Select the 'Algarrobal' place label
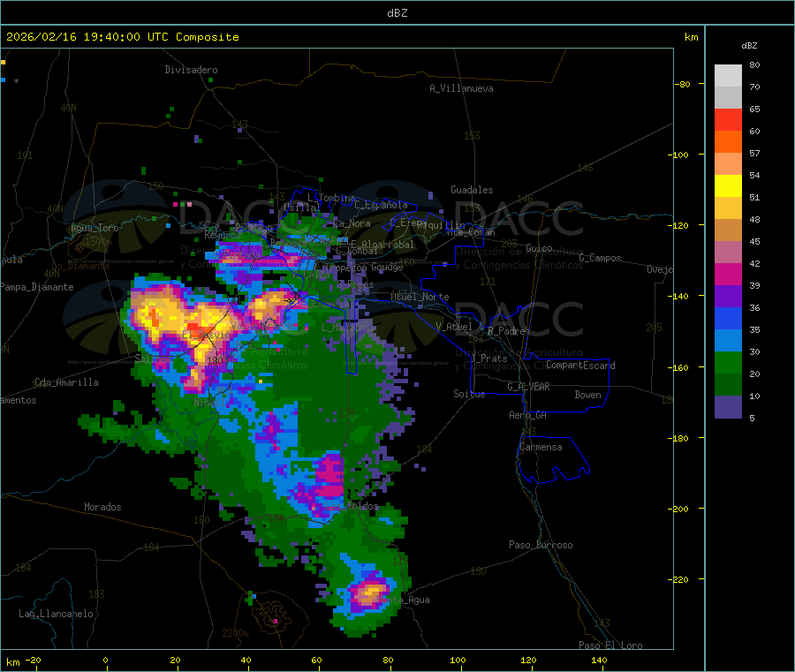The image size is (795, 672). [x=388, y=245]
